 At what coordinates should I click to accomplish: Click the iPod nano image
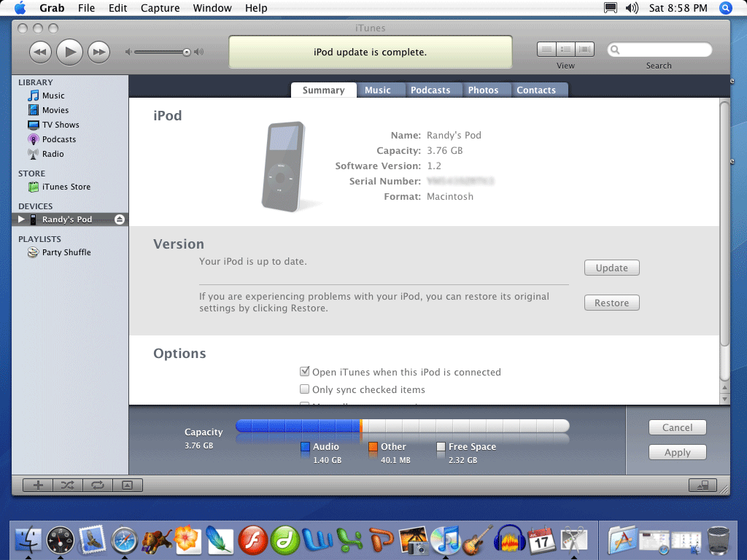284,166
